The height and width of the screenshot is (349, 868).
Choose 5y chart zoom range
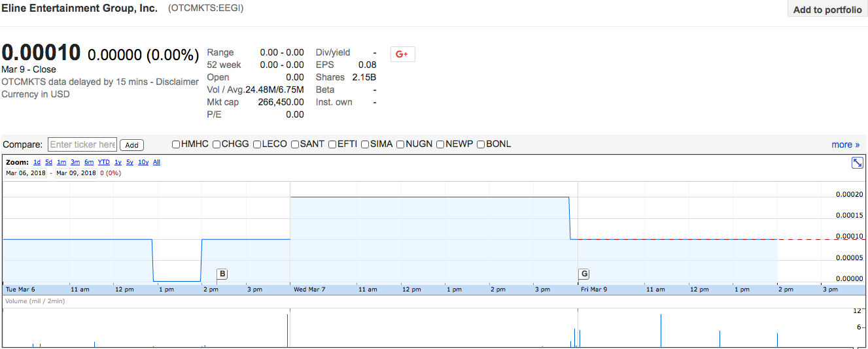tap(130, 162)
